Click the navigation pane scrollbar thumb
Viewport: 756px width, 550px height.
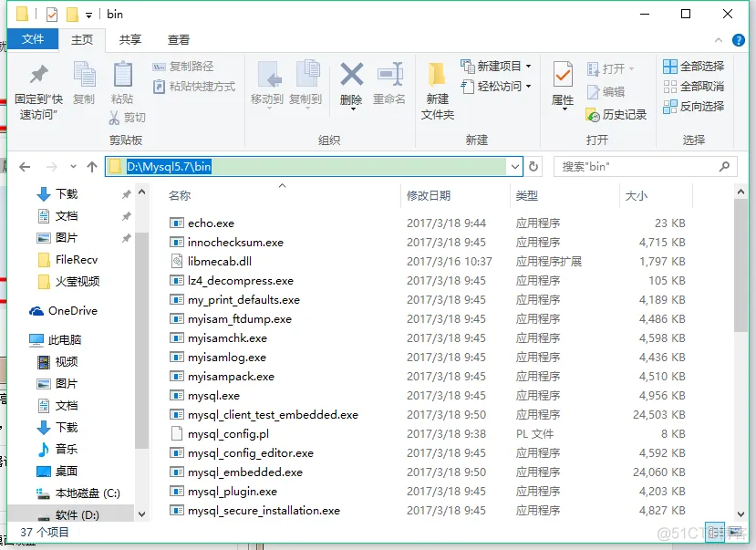click(141, 340)
